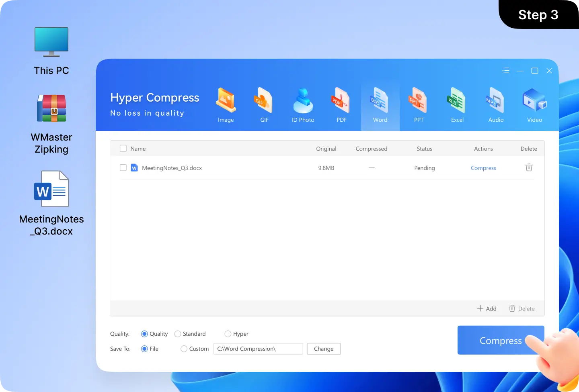The width and height of the screenshot is (579, 392).
Task: Select the Word compression tab
Action: [x=380, y=105]
